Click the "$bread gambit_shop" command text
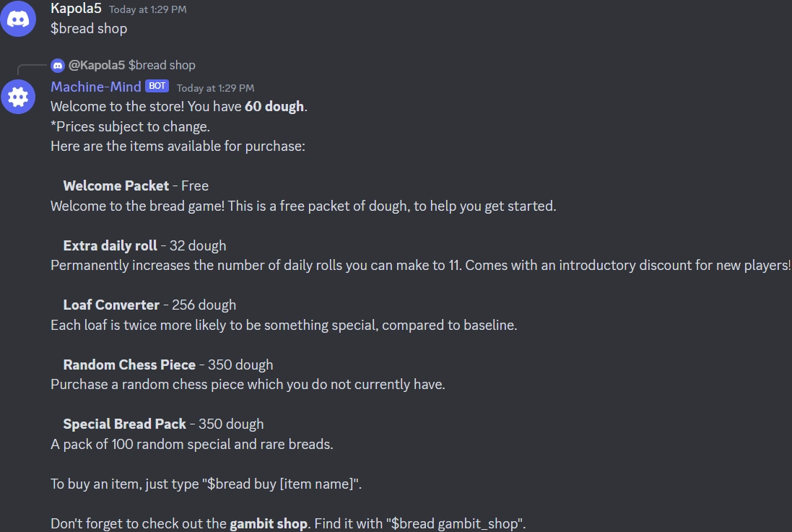The height and width of the screenshot is (532, 792). pyautogui.click(x=455, y=523)
